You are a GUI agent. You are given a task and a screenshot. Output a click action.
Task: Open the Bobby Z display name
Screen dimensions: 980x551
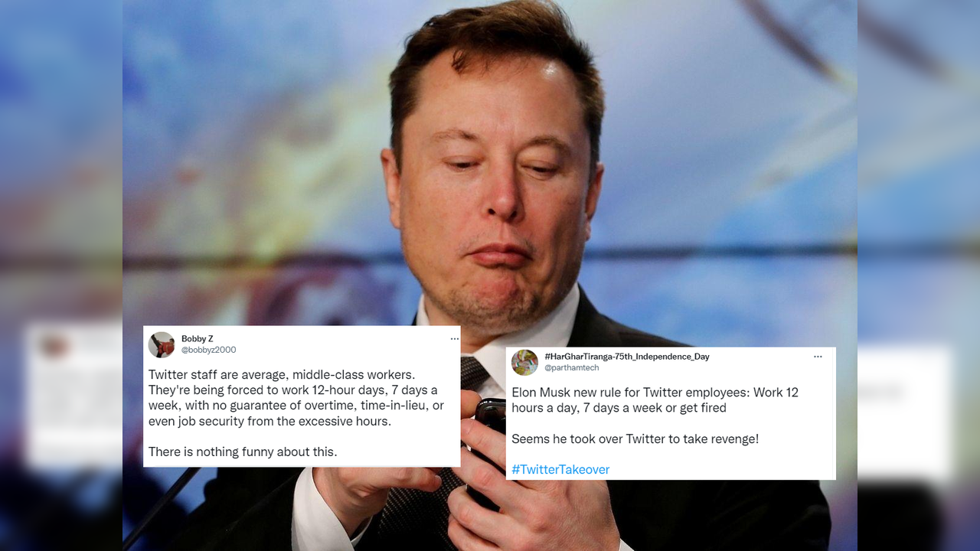point(197,339)
